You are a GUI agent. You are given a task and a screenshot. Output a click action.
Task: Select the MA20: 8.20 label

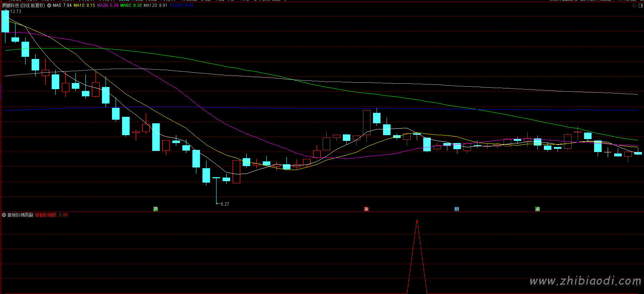(x=108, y=5)
